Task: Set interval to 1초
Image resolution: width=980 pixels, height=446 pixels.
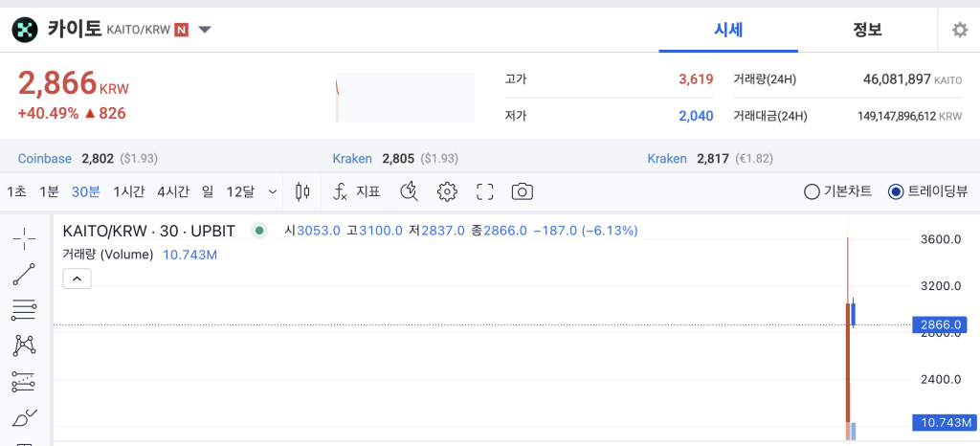Action: pyautogui.click(x=16, y=191)
